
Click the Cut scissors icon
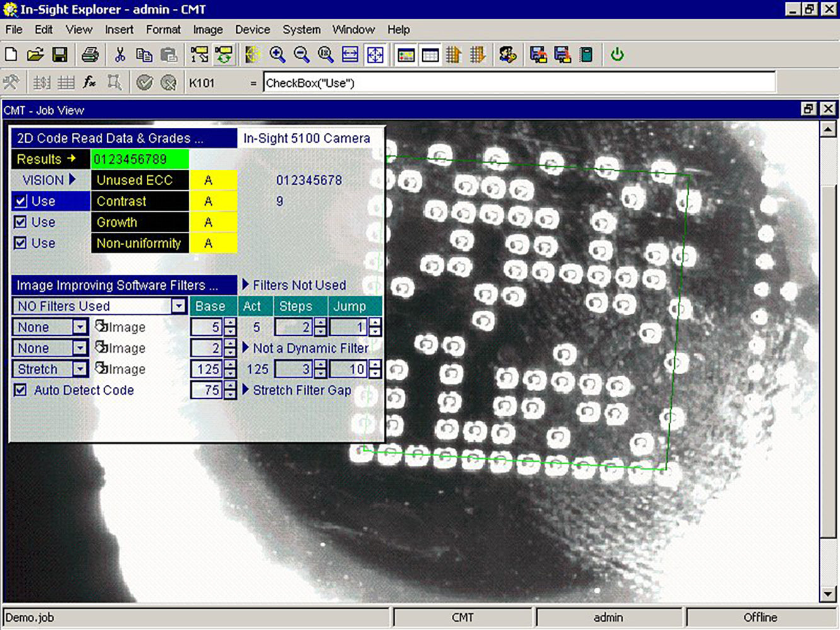(120, 55)
